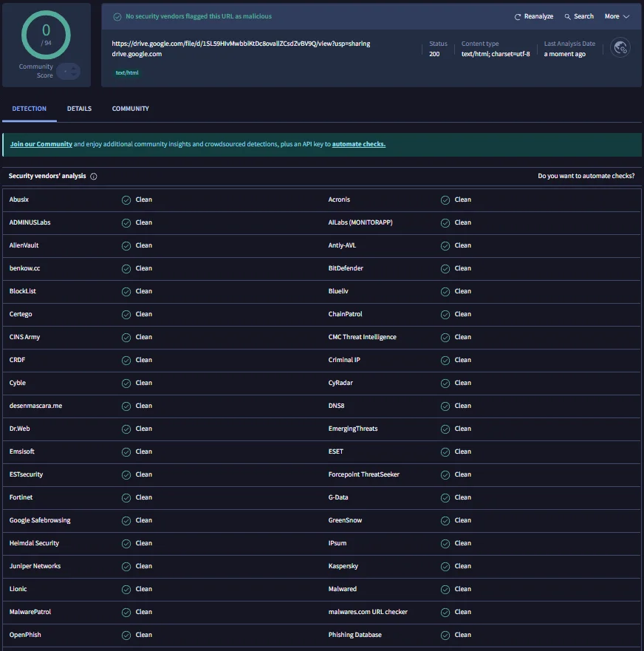The width and height of the screenshot is (644, 651).
Task: Click the Reanalyze button
Action: tap(533, 16)
